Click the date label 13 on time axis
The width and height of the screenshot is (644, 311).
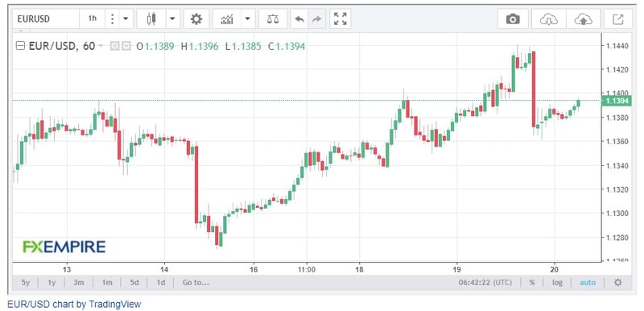[x=67, y=270]
